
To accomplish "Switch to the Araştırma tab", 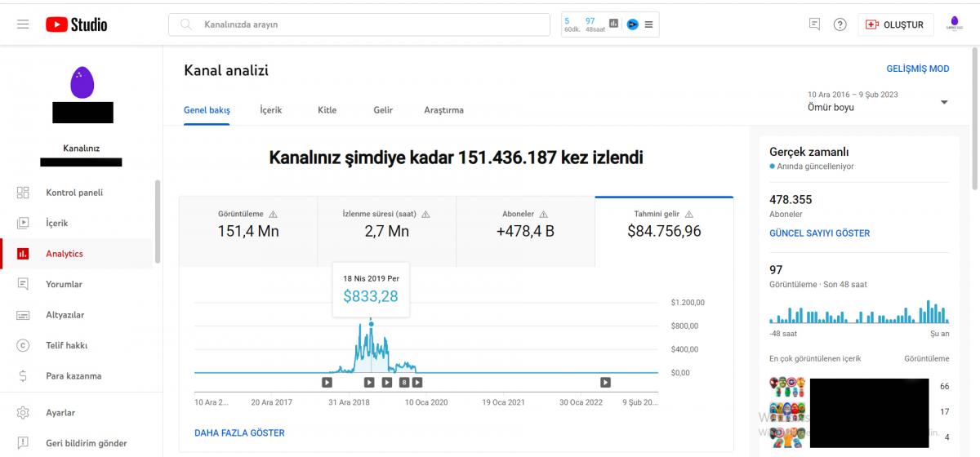I will coord(443,110).
